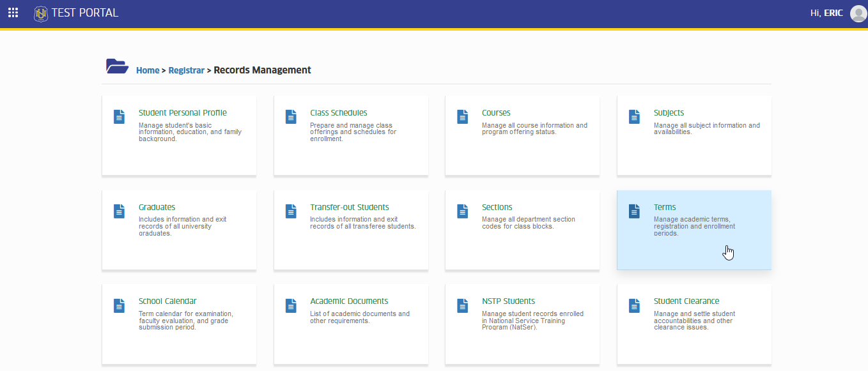Click 'Manage all course information' description
Screen dimensions: 868x371
[534, 129]
